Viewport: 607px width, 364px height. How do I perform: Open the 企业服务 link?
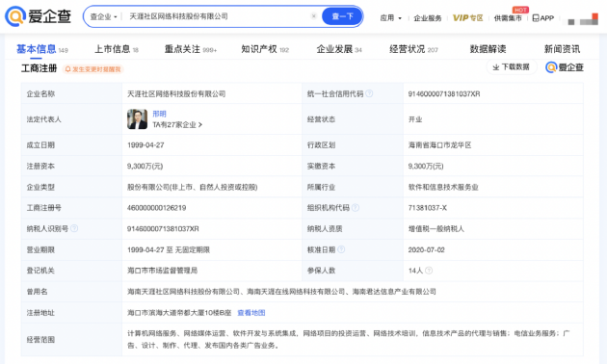click(428, 18)
